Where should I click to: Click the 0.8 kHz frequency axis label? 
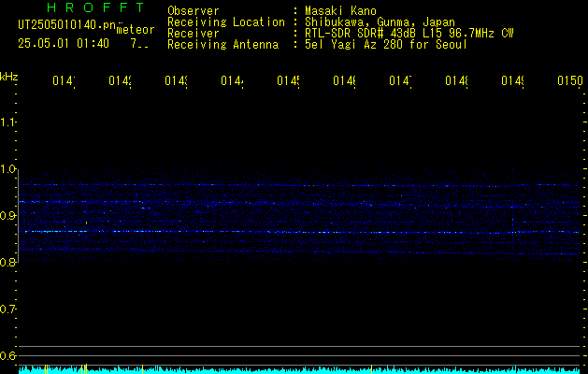click(8, 263)
